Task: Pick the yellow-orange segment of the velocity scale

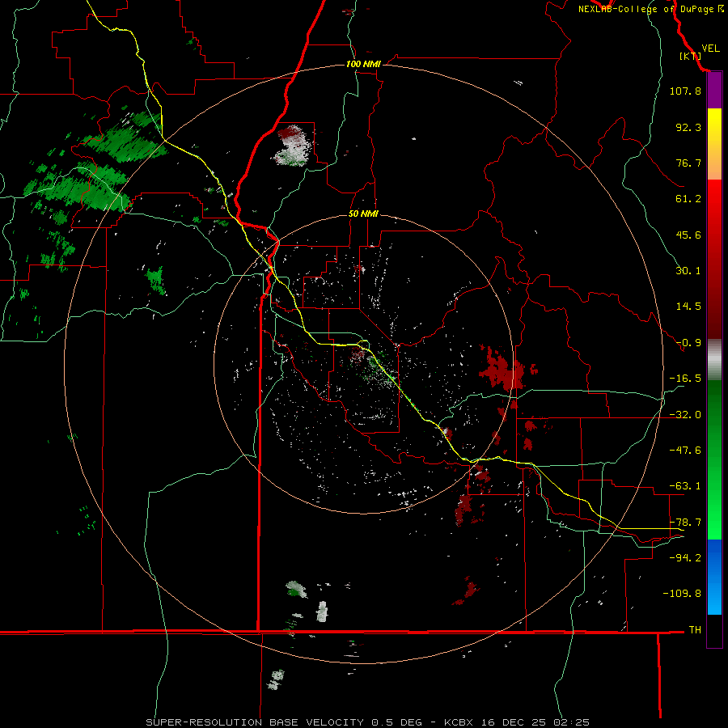Action: pos(714,144)
